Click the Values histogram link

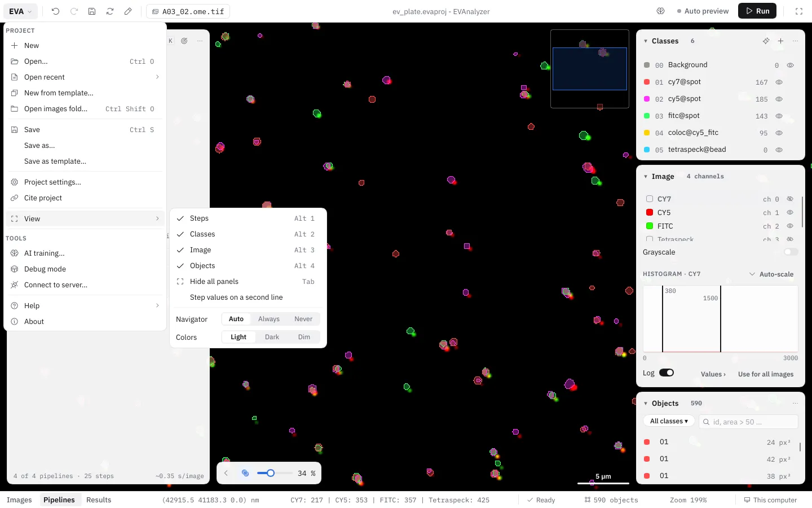click(713, 374)
